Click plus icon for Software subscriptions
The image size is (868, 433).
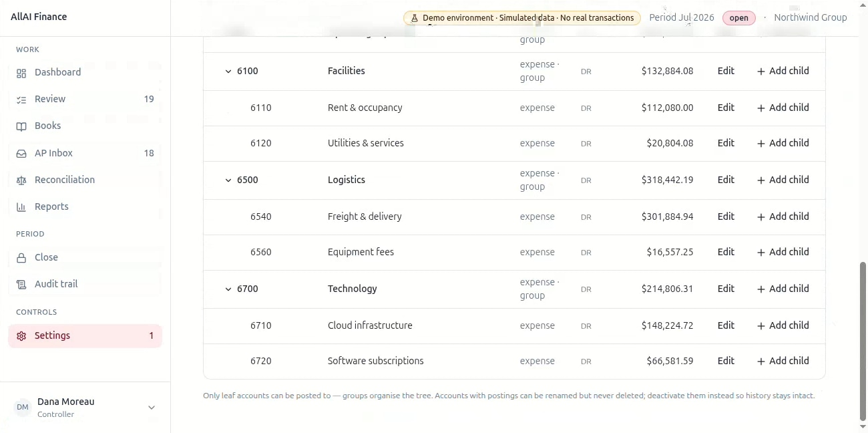(x=761, y=361)
